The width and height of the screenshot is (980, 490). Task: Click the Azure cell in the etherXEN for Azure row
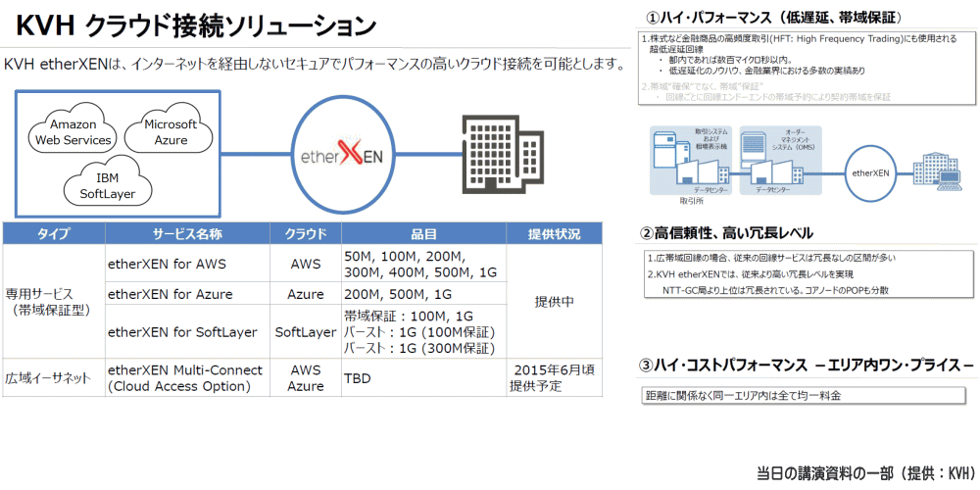[x=306, y=294]
